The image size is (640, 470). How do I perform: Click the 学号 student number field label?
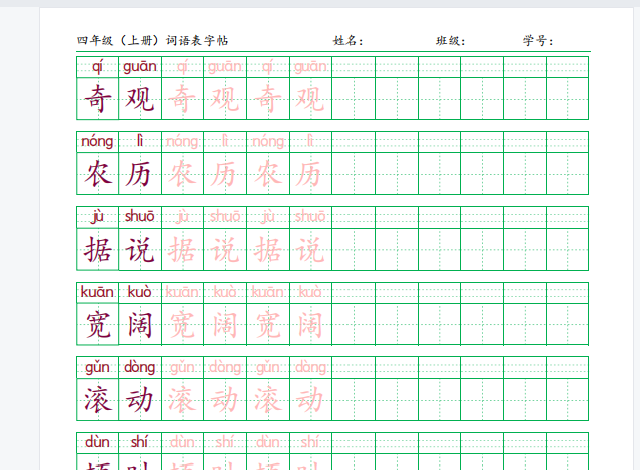(x=538, y=41)
